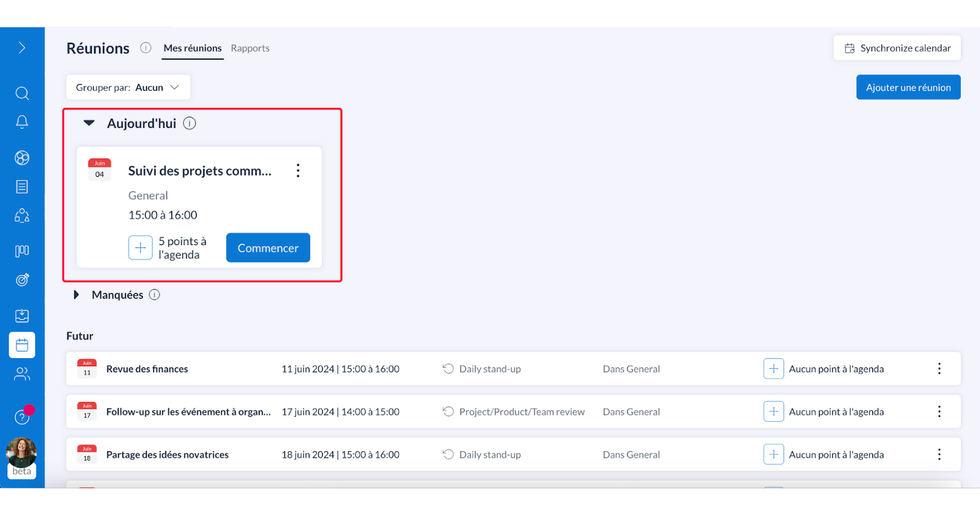Open the goals target icon in sidebar
This screenshot has height=515, width=980.
pyautogui.click(x=22, y=280)
